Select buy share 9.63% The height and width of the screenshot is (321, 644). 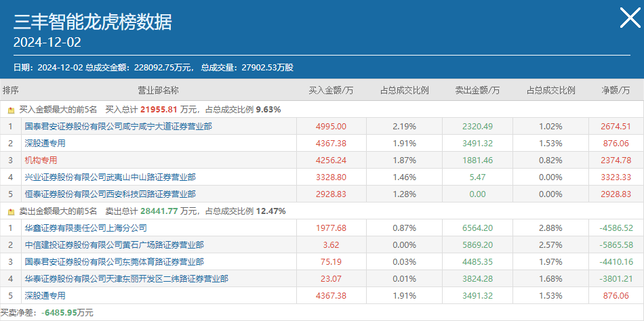(x=268, y=110)
